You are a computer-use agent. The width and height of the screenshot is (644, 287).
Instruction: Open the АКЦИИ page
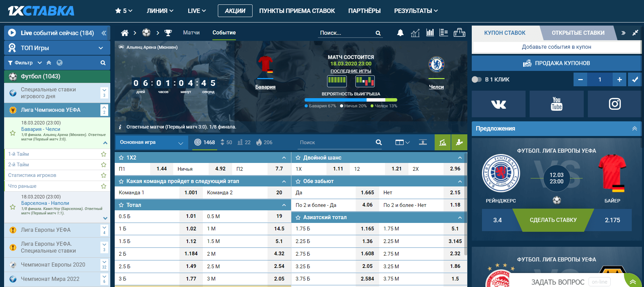coord(235,11)
